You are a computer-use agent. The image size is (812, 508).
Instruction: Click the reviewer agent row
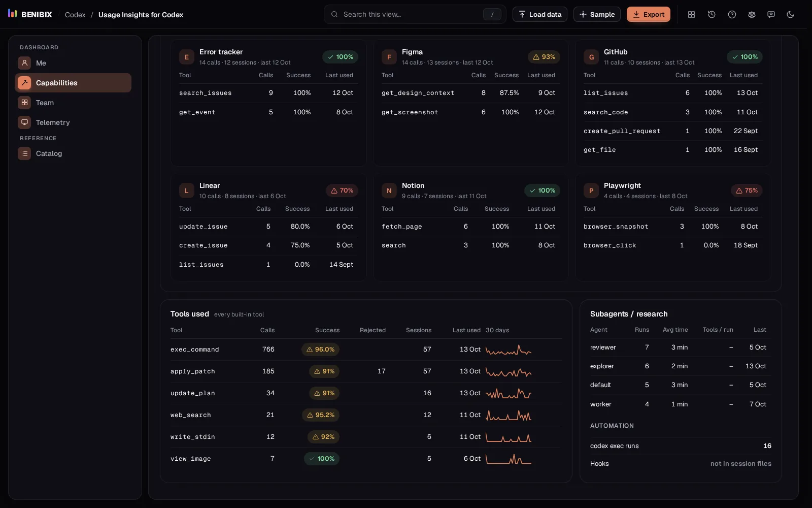680,347
